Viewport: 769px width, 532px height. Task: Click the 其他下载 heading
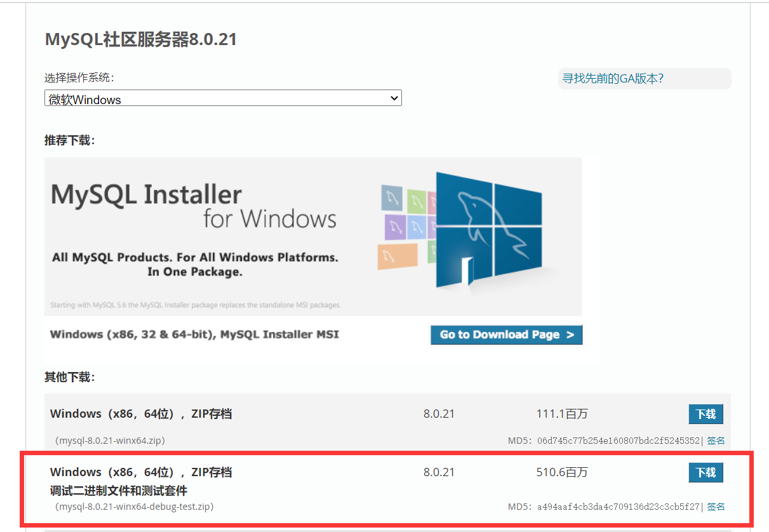(x=70, y=377)
